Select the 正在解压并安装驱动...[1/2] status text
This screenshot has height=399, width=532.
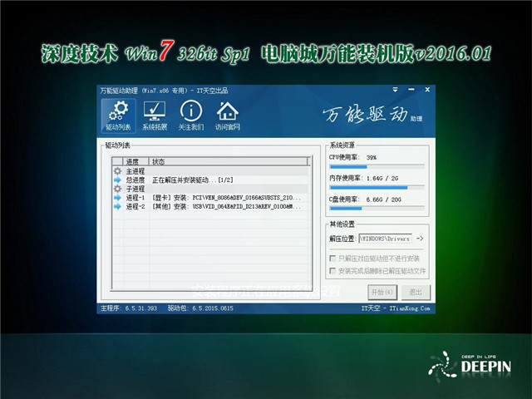coord(192,180)
